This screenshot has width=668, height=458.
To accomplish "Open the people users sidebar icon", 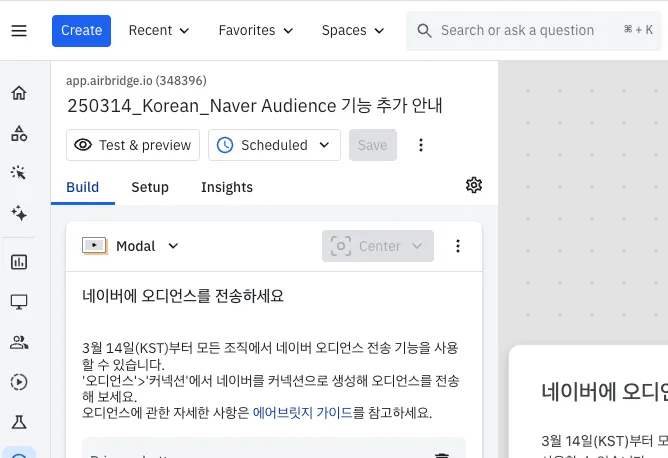I will click(19, 342).
